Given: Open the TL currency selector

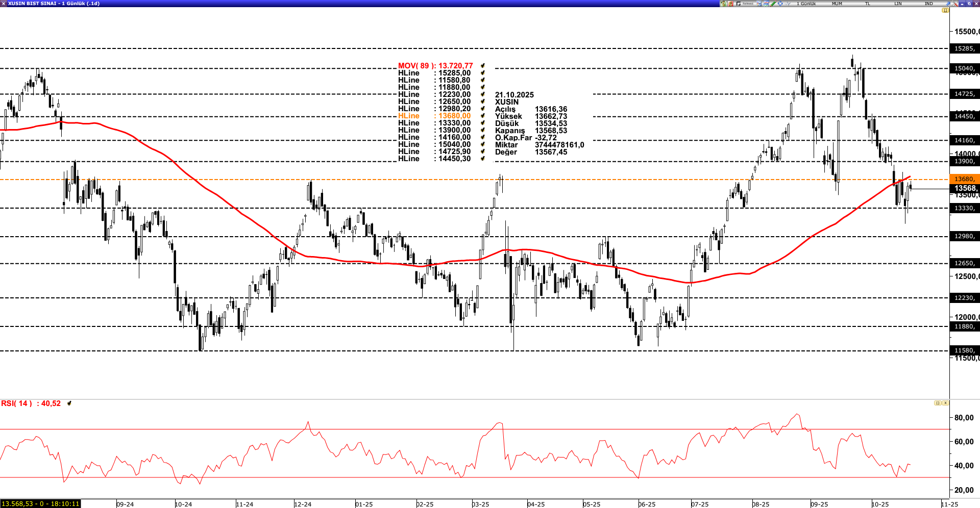Looking at the screenshot, I should (x=867, y=4).
